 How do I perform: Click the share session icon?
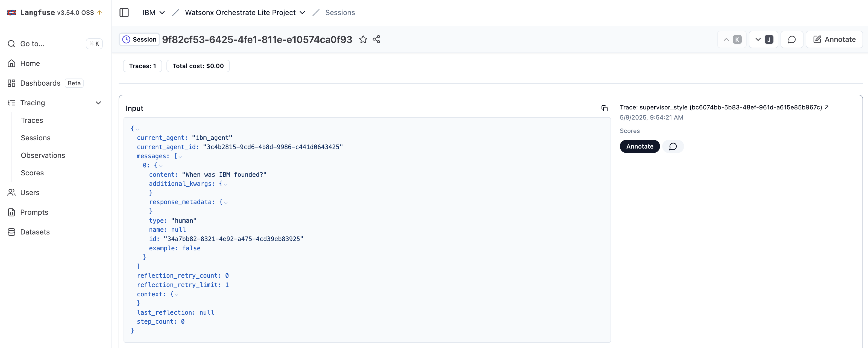(x=376, y=39)
